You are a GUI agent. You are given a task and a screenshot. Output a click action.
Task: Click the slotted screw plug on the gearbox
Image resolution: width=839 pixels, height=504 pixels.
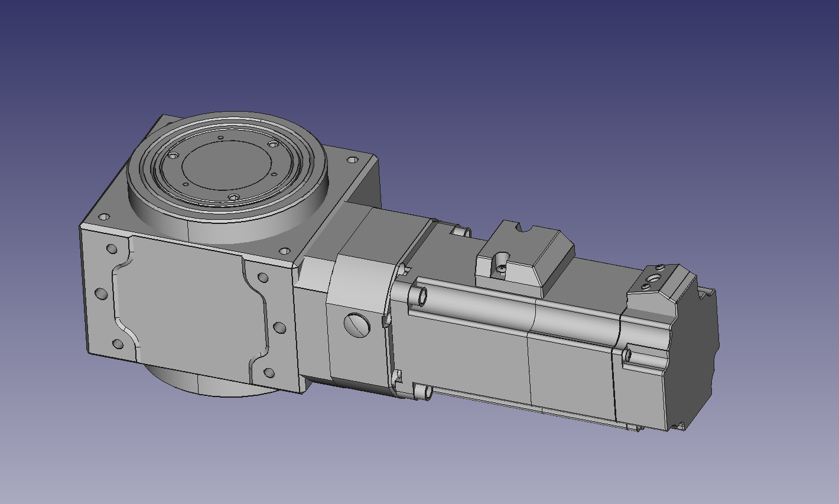click(x=357, y=325)
